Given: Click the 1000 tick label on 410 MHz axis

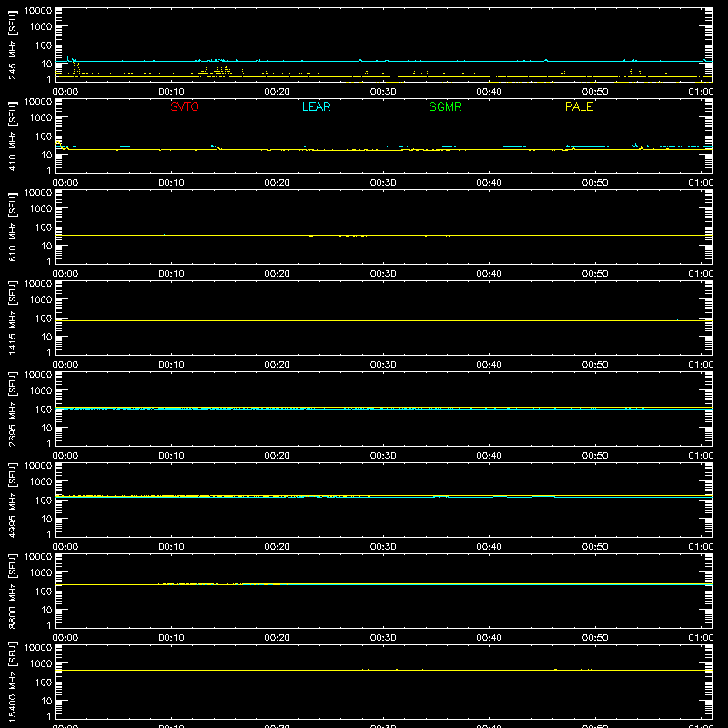Looking at the screenshot, I should click(41, 118).
